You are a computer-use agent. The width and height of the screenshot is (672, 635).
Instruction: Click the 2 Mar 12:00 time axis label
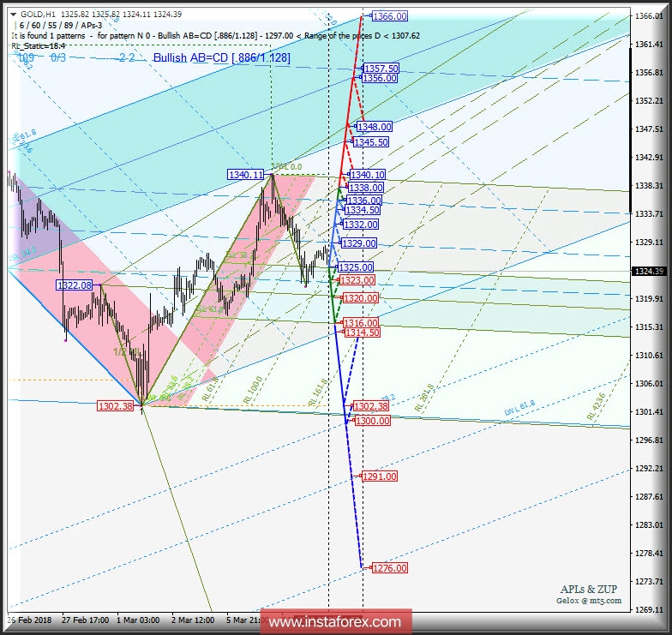[193, 620]
